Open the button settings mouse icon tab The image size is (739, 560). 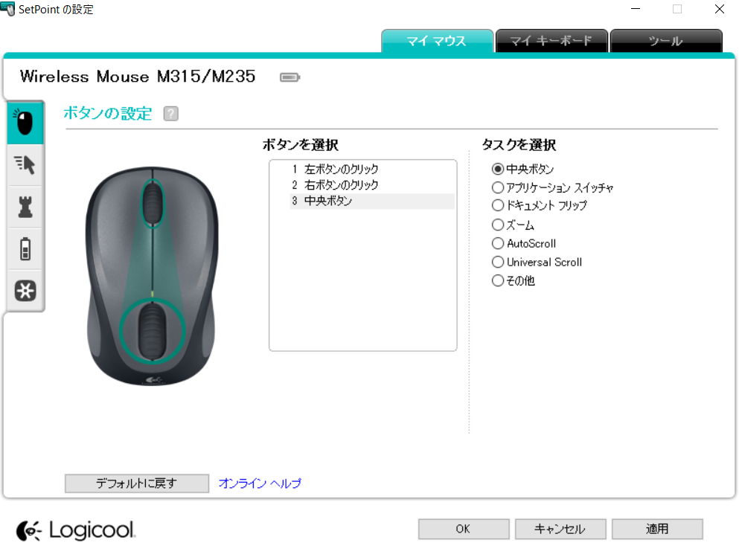click(25, 123)
